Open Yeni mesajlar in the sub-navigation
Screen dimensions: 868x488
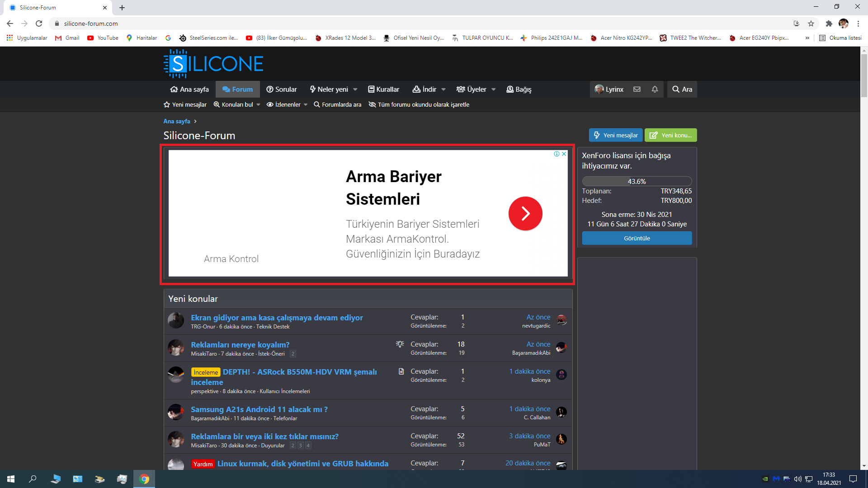pyautogui.click(x=185, y=104)
